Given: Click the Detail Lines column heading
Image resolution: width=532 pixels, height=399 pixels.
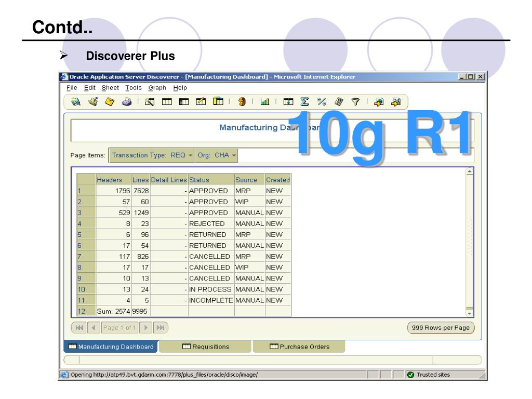Looking at the screenshot, I should coord(169,180).
